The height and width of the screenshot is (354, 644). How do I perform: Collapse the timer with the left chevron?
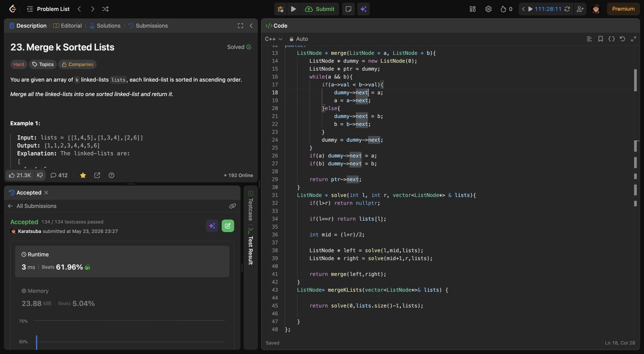coord(523,9)
